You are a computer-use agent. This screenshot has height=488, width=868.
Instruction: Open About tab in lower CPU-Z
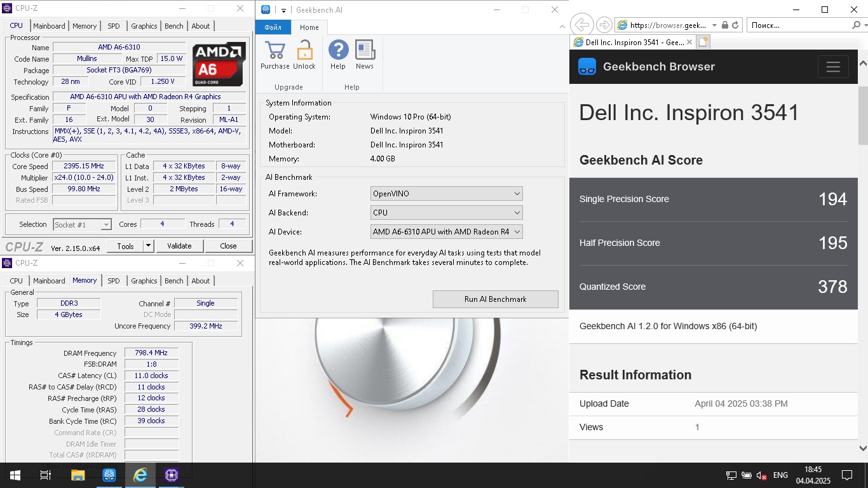[x=201, y=281]
